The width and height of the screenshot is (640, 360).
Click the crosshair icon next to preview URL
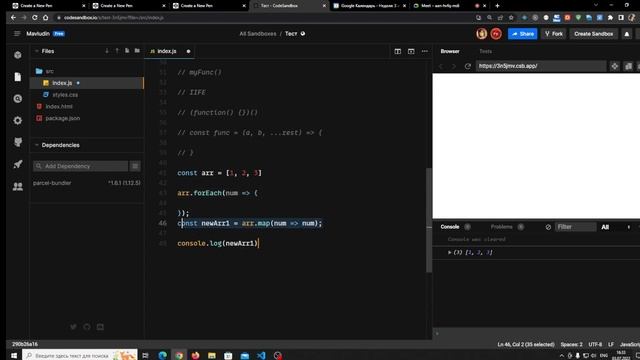(x=615, y=66)
